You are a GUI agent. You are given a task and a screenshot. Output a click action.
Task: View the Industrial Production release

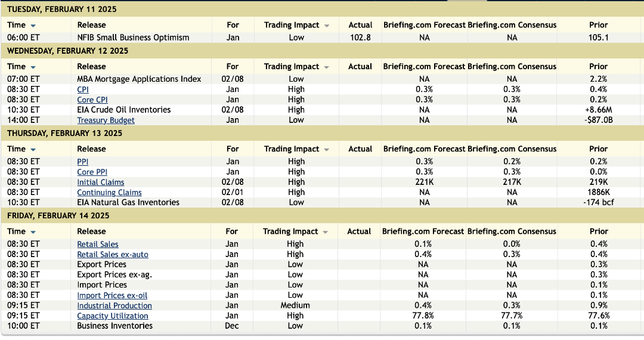[x=114, y=306]
